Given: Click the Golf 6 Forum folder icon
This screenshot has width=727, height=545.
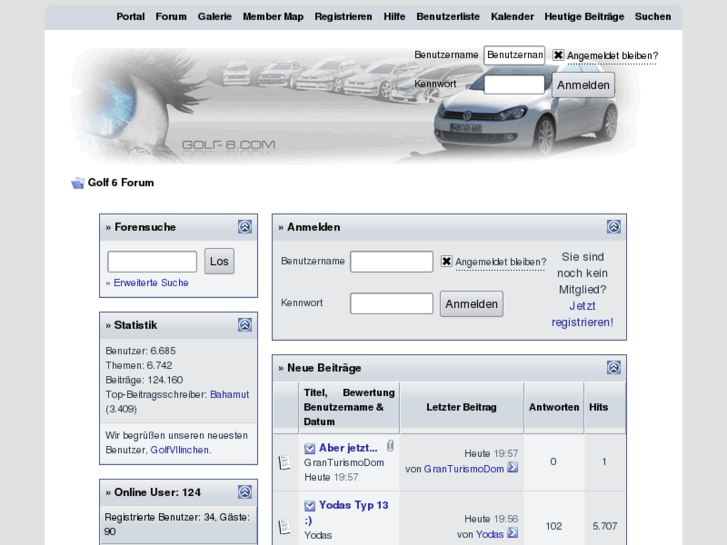Looking at the screenshot, I should click(x=77, y=183).
